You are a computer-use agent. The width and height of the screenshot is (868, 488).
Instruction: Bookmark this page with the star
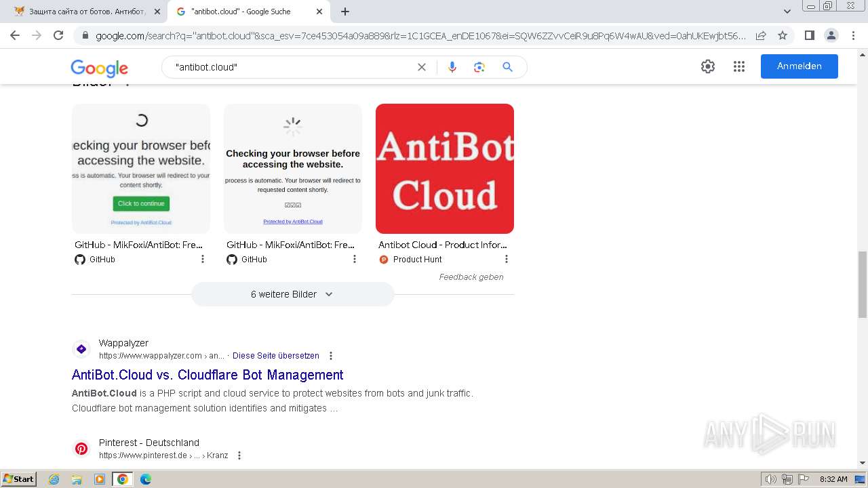point(783,35)
